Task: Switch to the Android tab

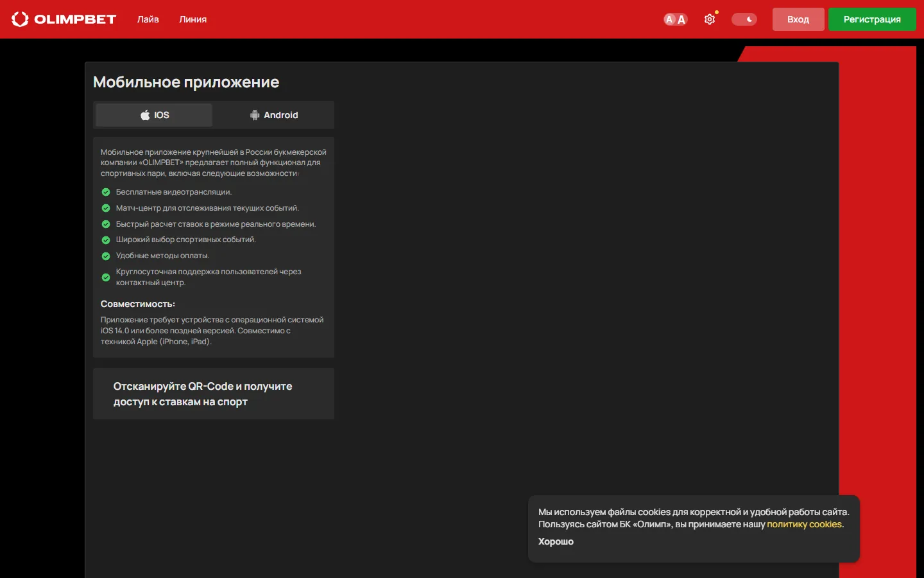Action: [274, 115]
